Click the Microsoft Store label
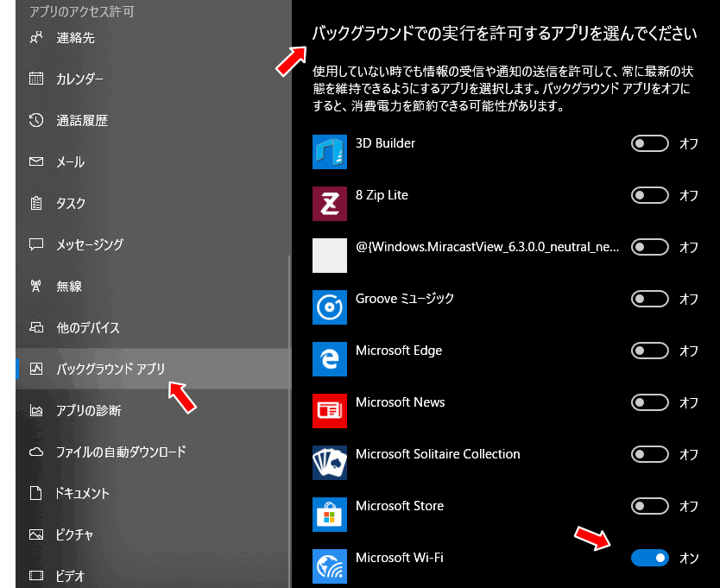The height and width of the screenshot is (588, 720). (x=400, y=506)
